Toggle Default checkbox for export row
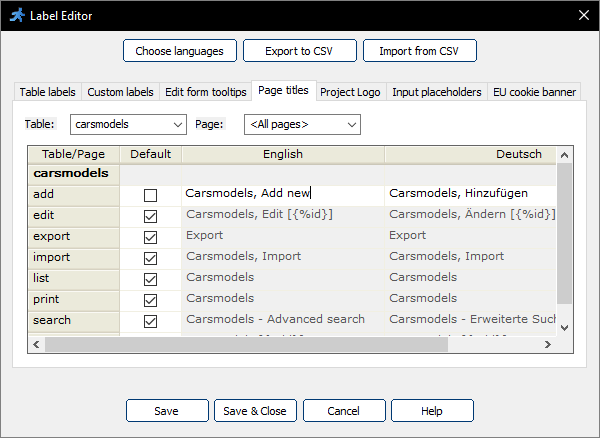 point(150,238)
